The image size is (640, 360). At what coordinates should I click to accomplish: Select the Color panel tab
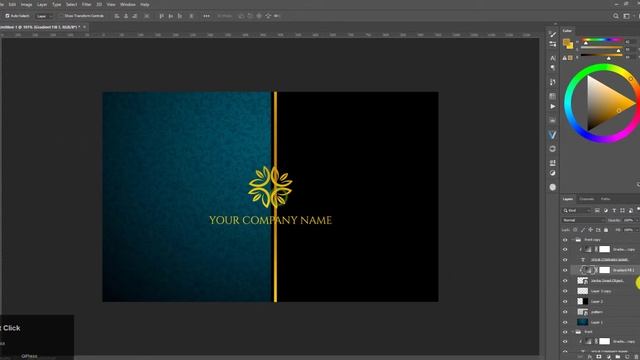coord(567,31)
